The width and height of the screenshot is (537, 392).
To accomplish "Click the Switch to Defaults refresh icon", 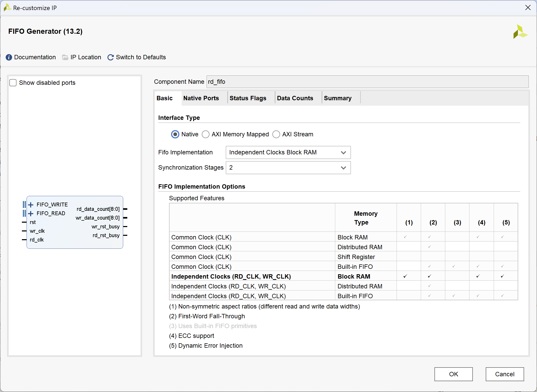I will [x=111, y=57].
